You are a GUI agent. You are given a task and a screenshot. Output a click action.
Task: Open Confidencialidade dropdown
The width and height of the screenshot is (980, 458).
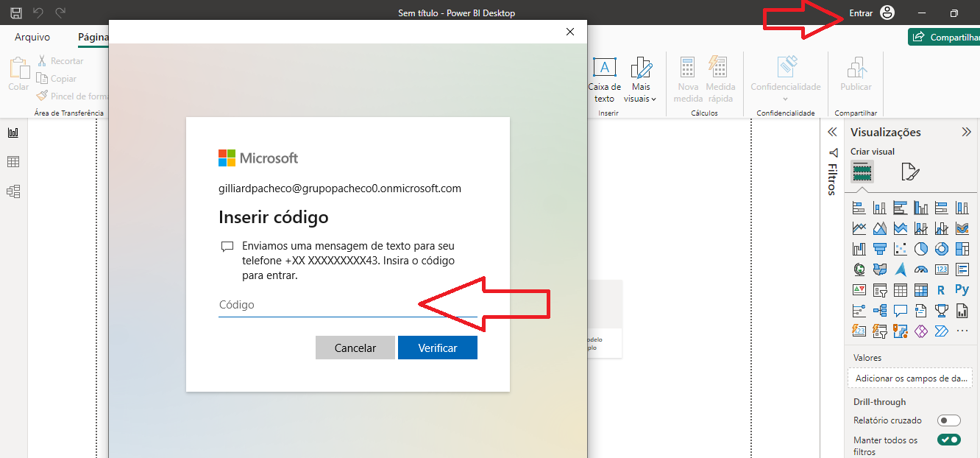click(x=786, y=80)
